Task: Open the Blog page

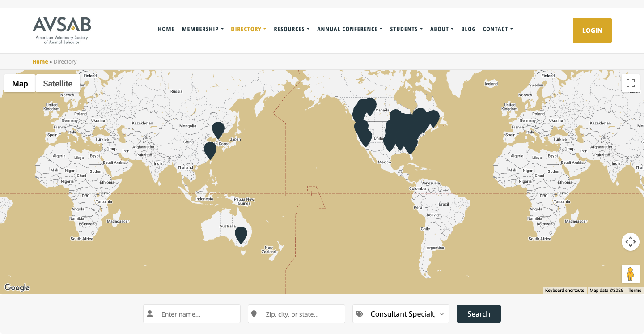Action: (468, 29)
